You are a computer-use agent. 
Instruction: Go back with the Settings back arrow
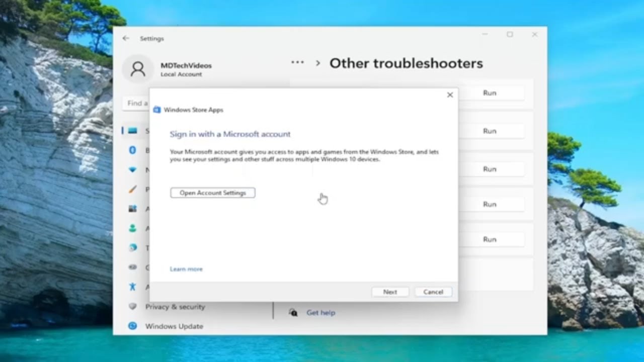pyautogui.click(x=126, y=38)
